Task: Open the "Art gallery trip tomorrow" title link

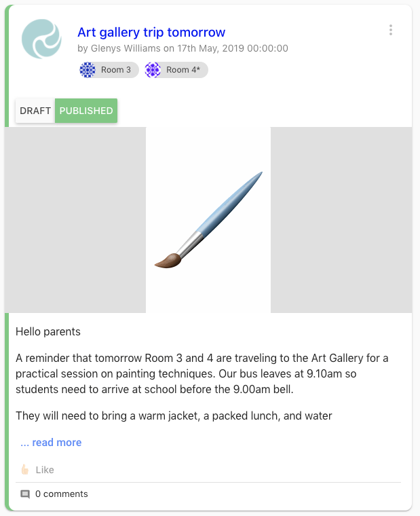Action: pos(151,32)
